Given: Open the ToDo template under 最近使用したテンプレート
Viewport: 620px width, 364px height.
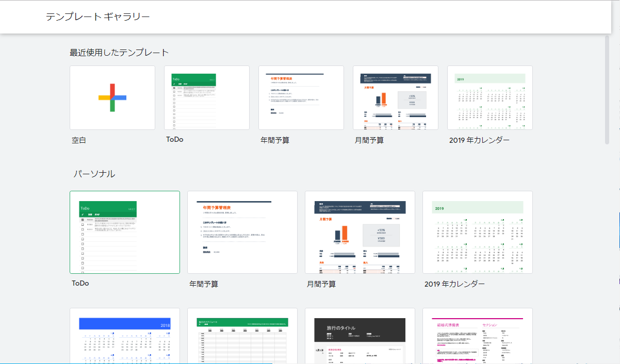Looking at the screenshot, I should (x=206, y=97).
